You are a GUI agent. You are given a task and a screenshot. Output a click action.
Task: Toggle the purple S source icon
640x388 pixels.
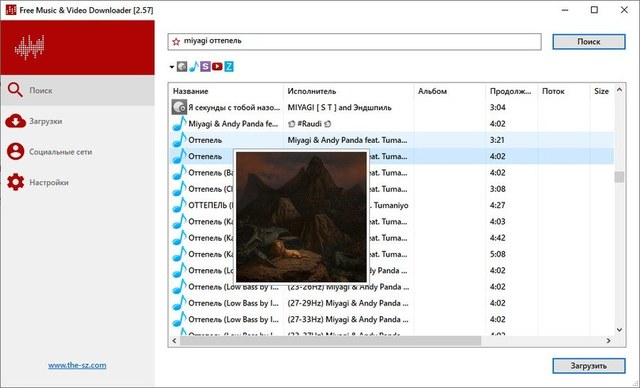pos(205,67)
